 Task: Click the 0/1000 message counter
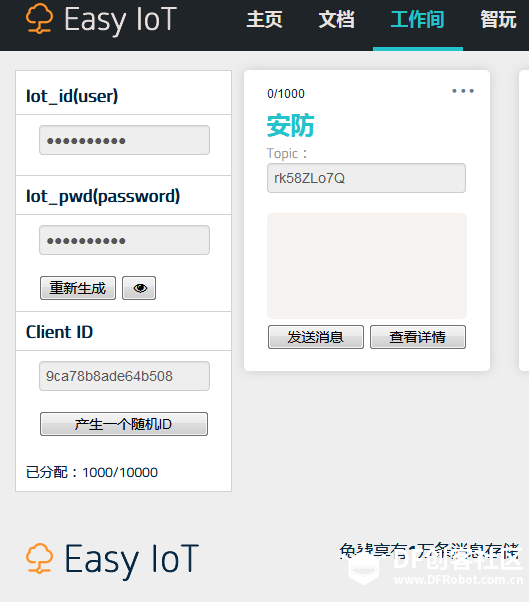tap(286, 94)
